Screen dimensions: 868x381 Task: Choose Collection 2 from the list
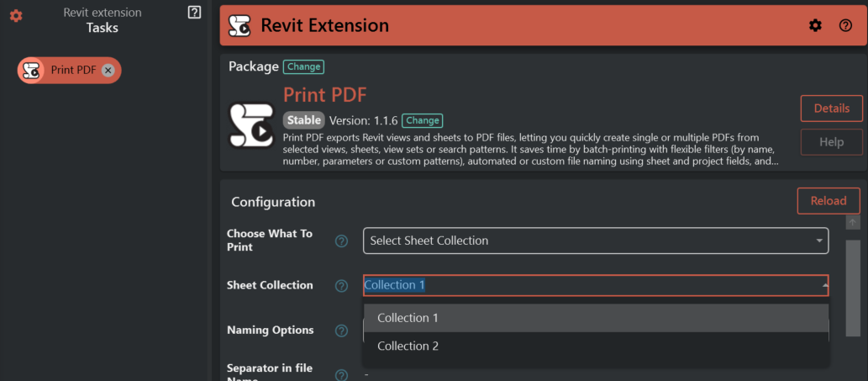[x=408, y=346]
